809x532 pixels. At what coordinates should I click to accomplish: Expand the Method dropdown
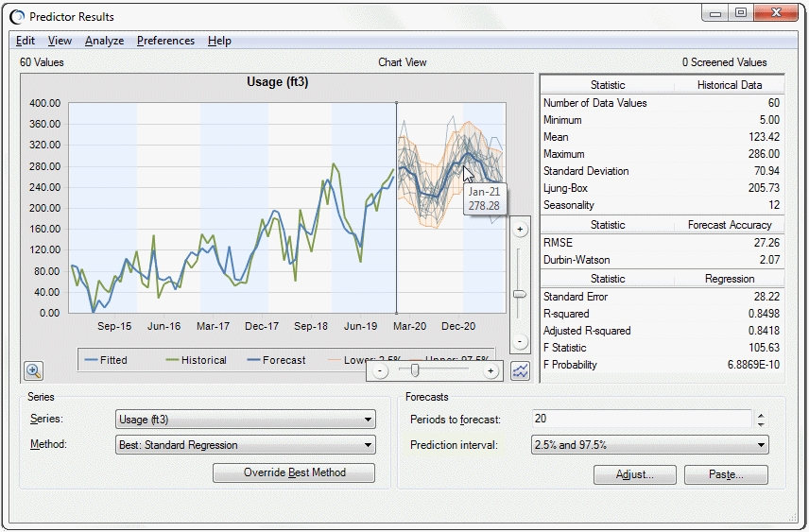pos(246,445)
